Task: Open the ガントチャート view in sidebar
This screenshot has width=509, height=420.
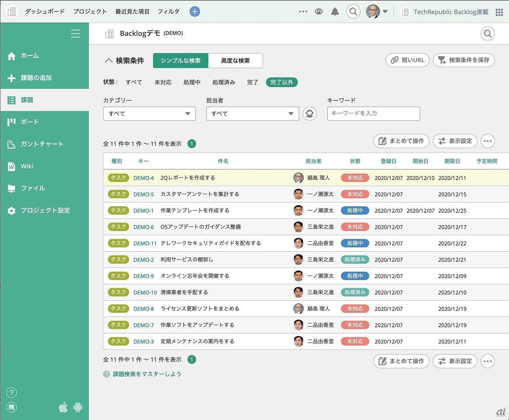Action: tap(42, 144)
